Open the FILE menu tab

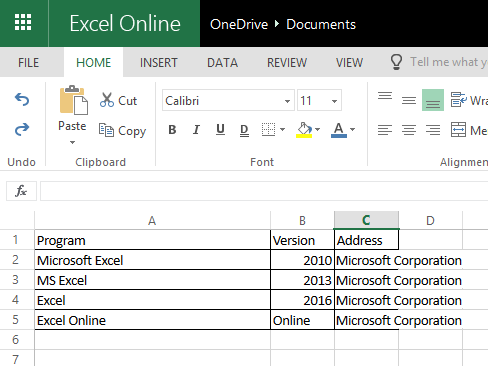28,63
